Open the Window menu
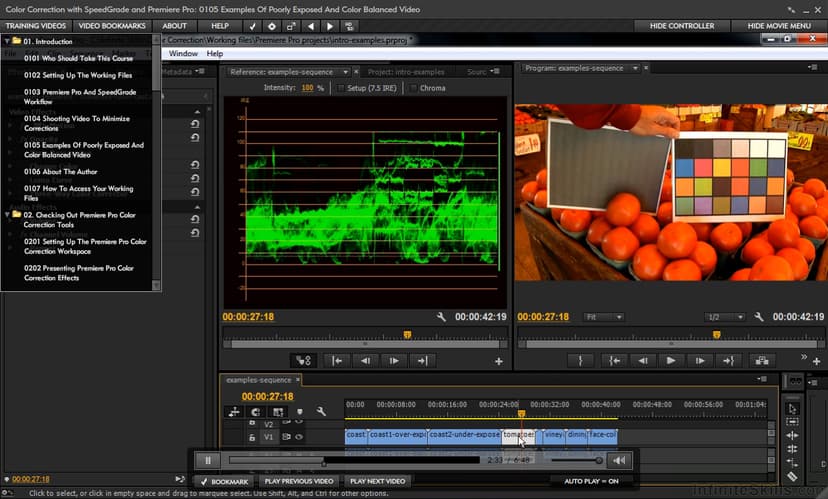 (183, 53)
